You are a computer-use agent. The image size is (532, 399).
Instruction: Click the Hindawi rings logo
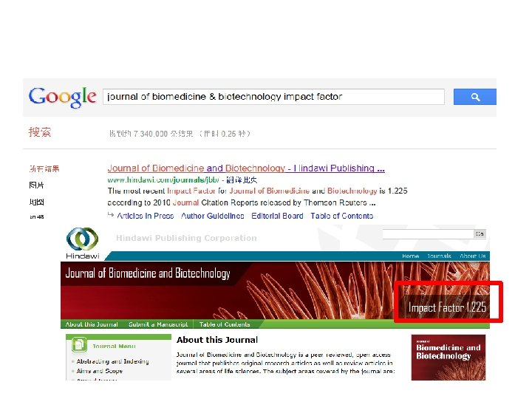click(82, 239)
